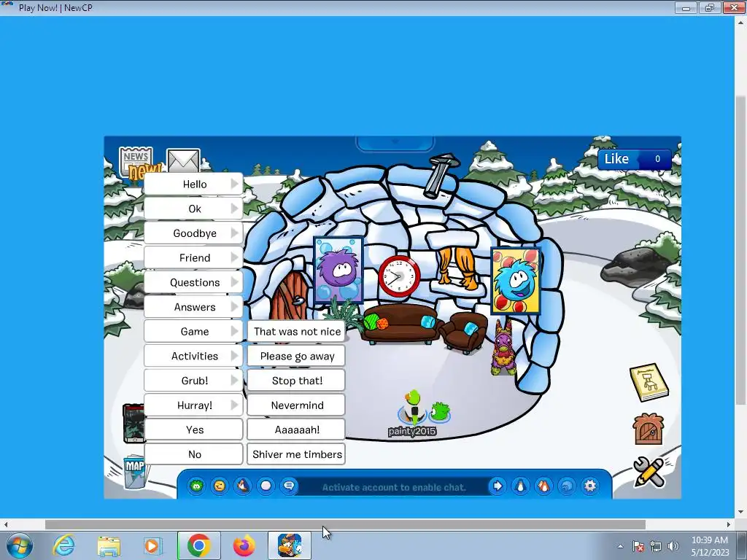This screenshot has width=747, height=560.
Task: Open the settings gear icon
Action: (x=589, y=486)
